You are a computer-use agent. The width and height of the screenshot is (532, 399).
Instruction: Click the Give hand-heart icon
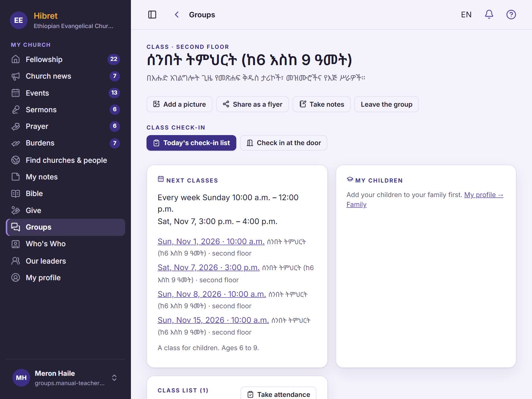[16, 210]
